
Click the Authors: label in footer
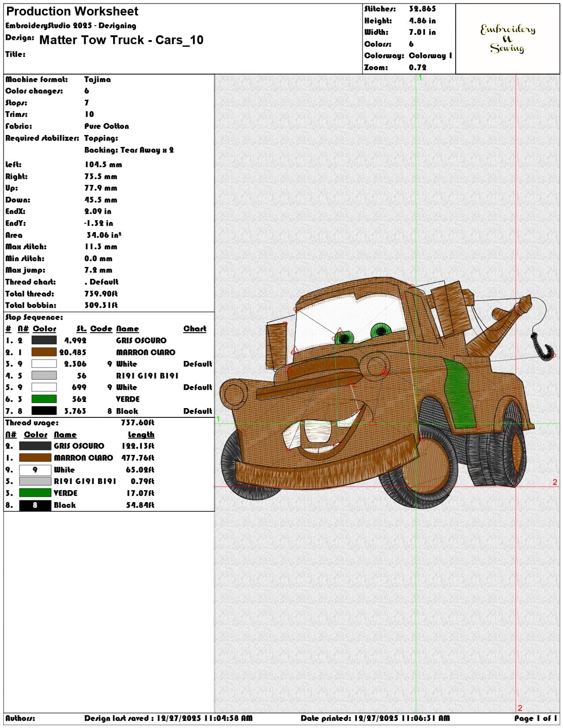(x=20, y=718)
